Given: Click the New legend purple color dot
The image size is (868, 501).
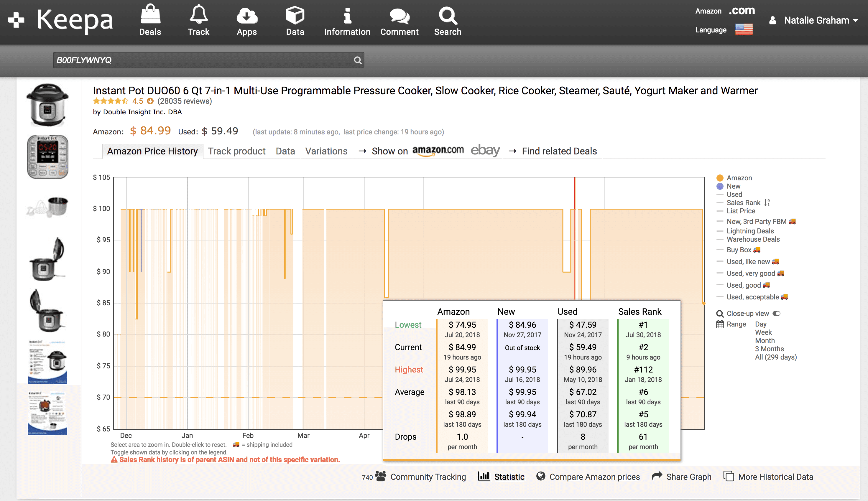Looking at the screenshot, I should tap(720, 186).
